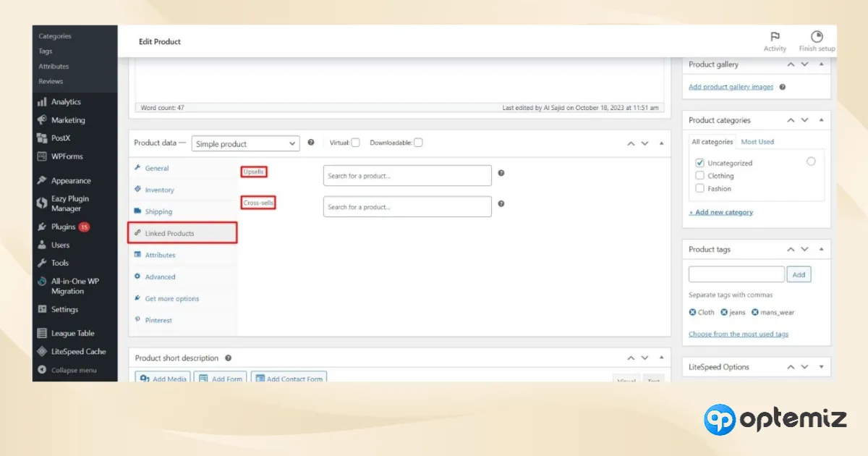The width and height of the screenshot is (868, 456).
Task: Open the Finish setup progress icon
Action: pyautogui.click(x=817, y=36)
